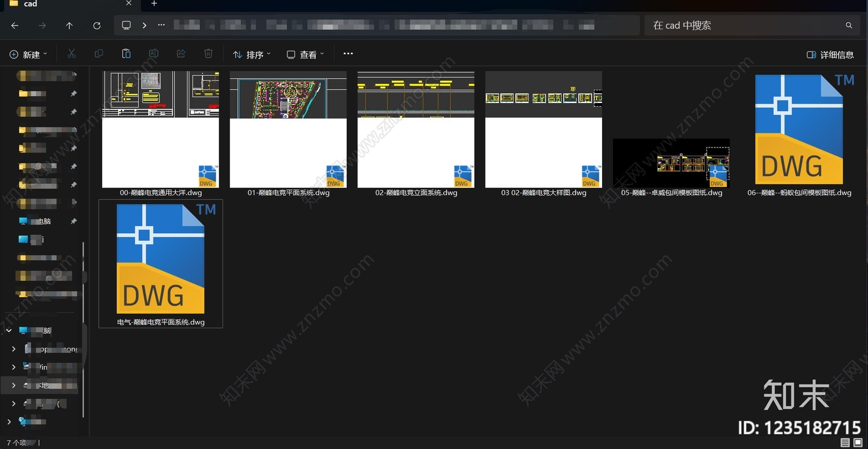Open the 新建 dropdown

[x=29, y=54]
